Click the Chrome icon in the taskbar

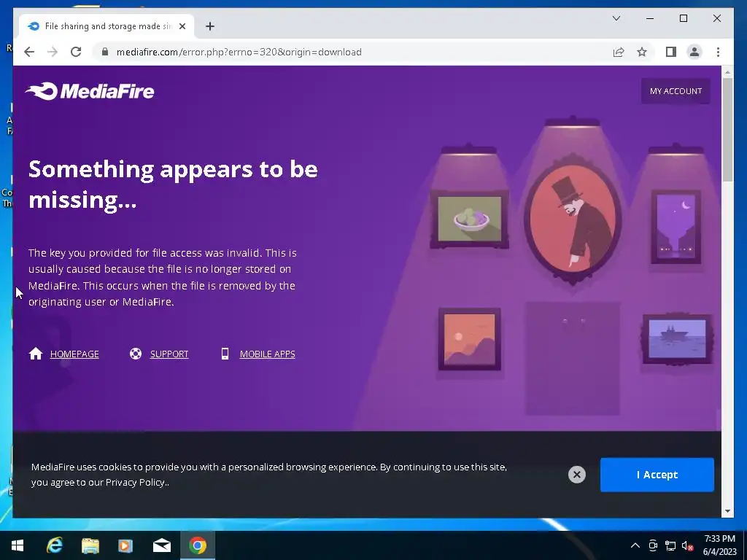pos(197,545)
